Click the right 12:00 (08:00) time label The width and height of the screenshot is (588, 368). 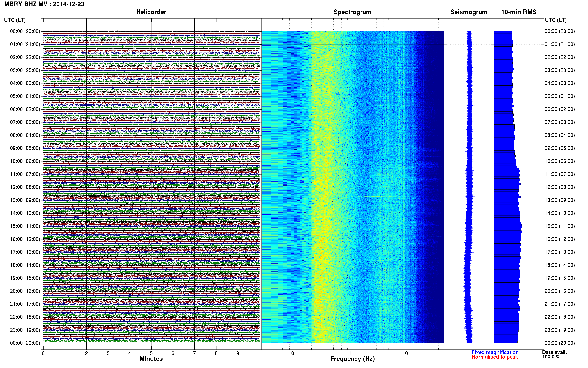(x=560, y=187)
